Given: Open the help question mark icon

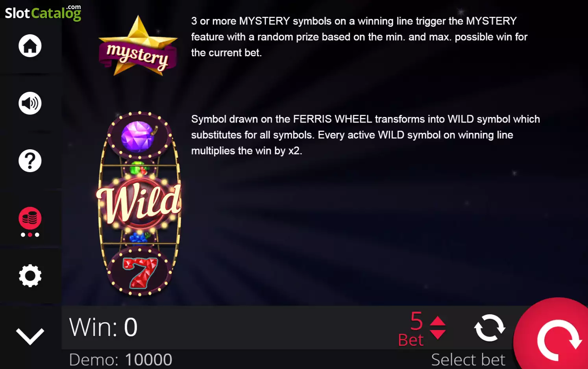Looking at the screenshot, I should (30, 161).
